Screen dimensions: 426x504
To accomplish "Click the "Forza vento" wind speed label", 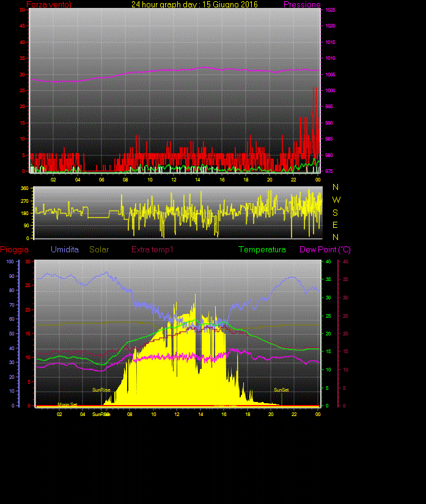I will [x=49, y=5].
